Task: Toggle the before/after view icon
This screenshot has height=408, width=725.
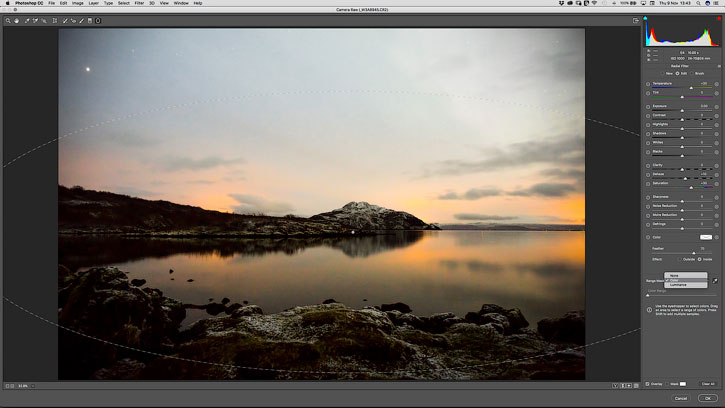Action: [615, 385]
